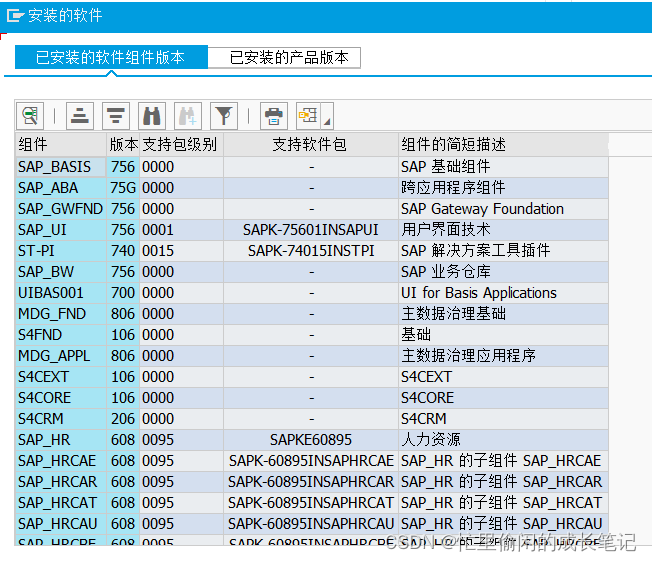The height and width of the screenshot is (561, 652).
Task: Select the S4CRM component cell
Action: point(61,419)
